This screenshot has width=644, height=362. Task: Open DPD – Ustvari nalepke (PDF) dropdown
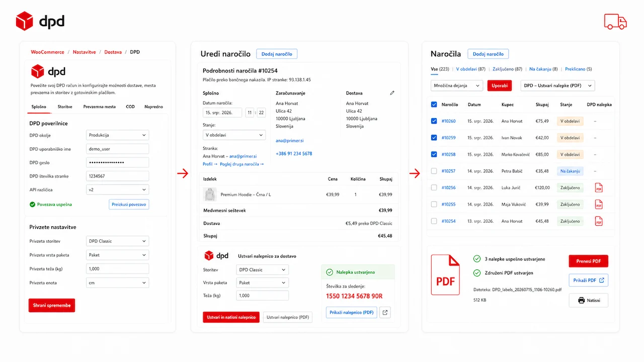pos(557,85)
